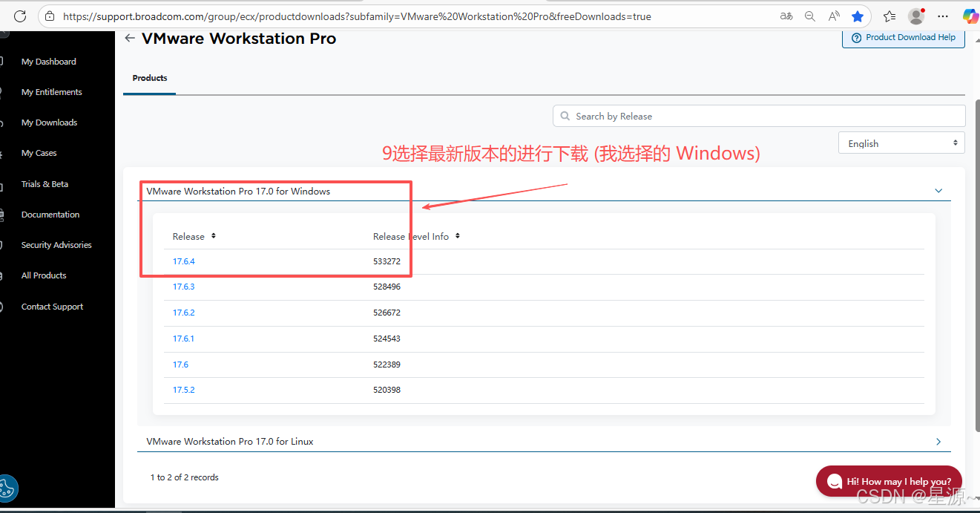Click the cookie settings icon
This screenshot has width=980, height=513.
tap(7, 489)
